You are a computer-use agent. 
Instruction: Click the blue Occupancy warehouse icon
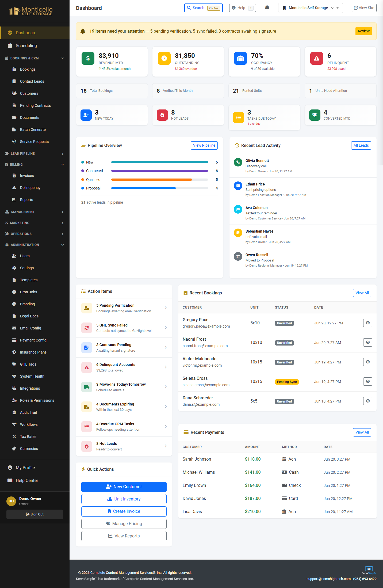[x=240, y=58]
